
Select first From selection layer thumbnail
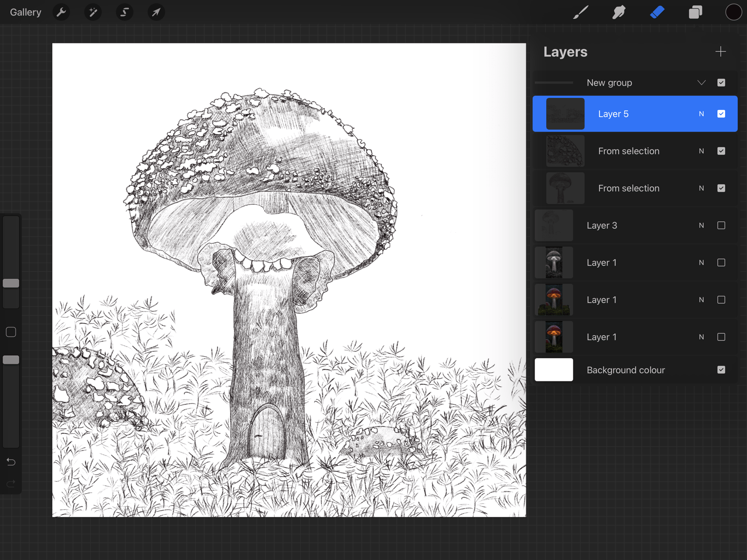[x=565, y=151]
